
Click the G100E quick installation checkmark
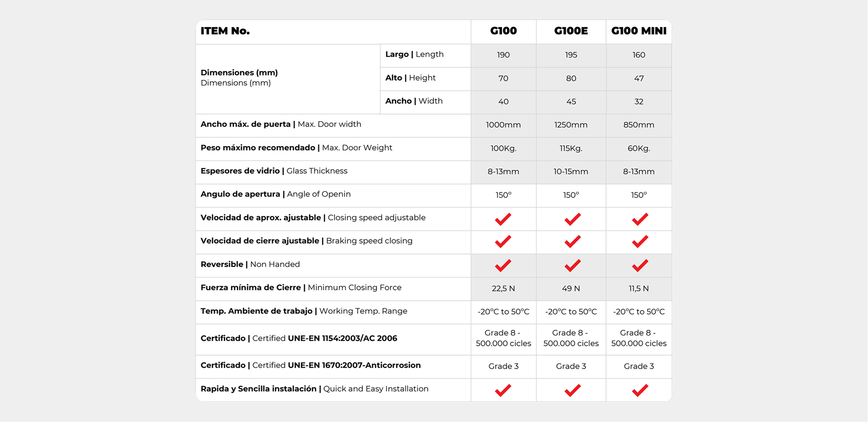(572, 390)
